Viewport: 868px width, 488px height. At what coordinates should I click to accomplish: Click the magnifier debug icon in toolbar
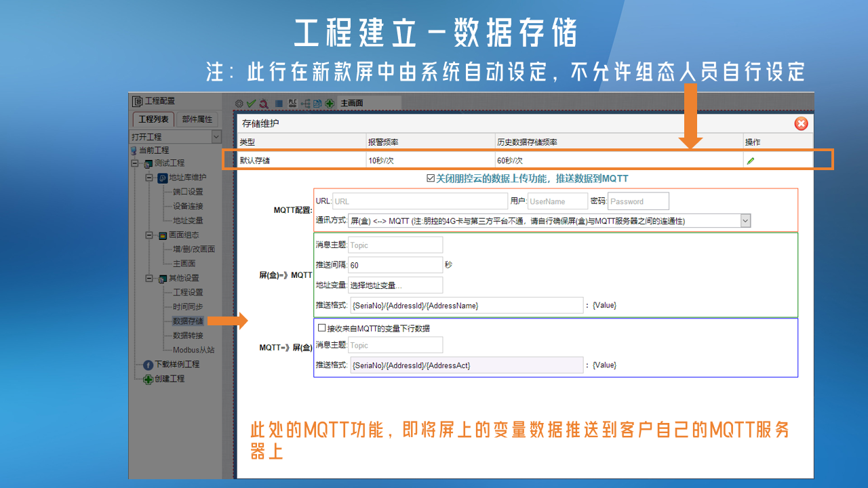point(263,103)
